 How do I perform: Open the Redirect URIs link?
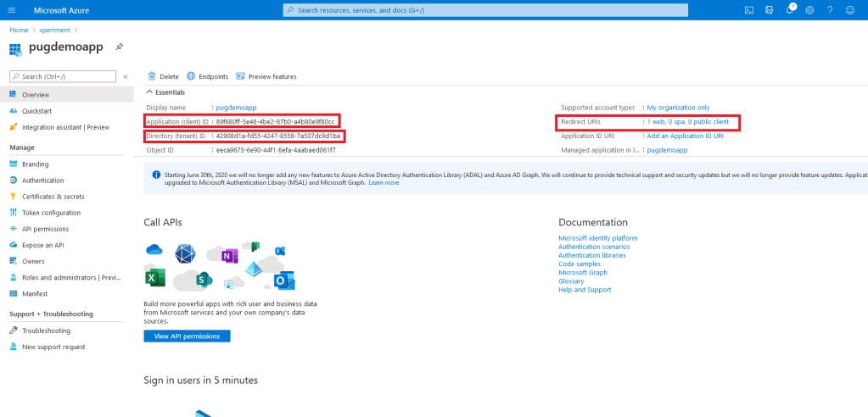coord(687,122)
